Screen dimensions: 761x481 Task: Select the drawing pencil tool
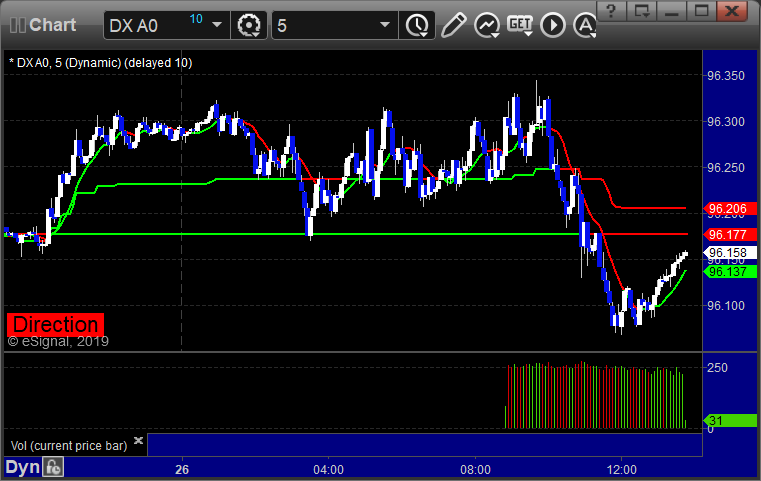453,25
